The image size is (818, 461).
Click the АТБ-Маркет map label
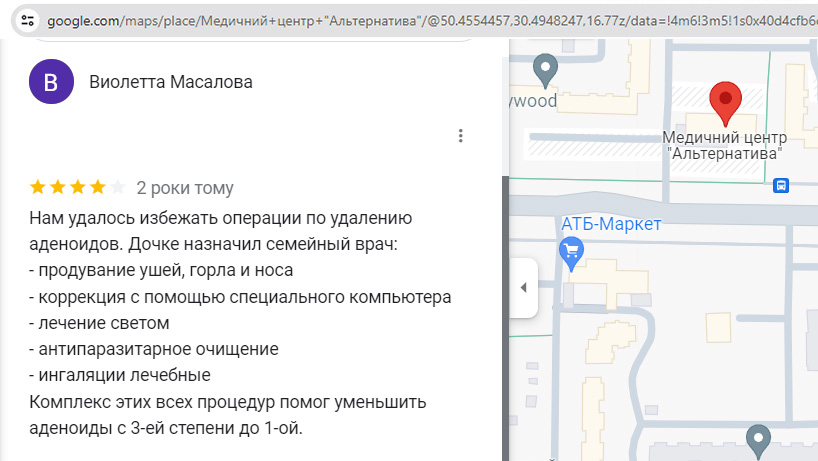611,224
